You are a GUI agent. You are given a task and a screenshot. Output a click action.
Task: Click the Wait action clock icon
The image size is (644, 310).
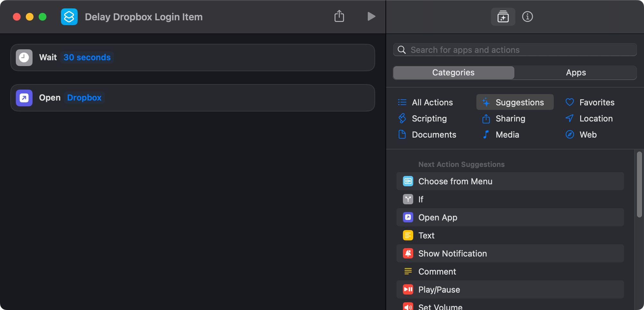click(x=24, y=58)
